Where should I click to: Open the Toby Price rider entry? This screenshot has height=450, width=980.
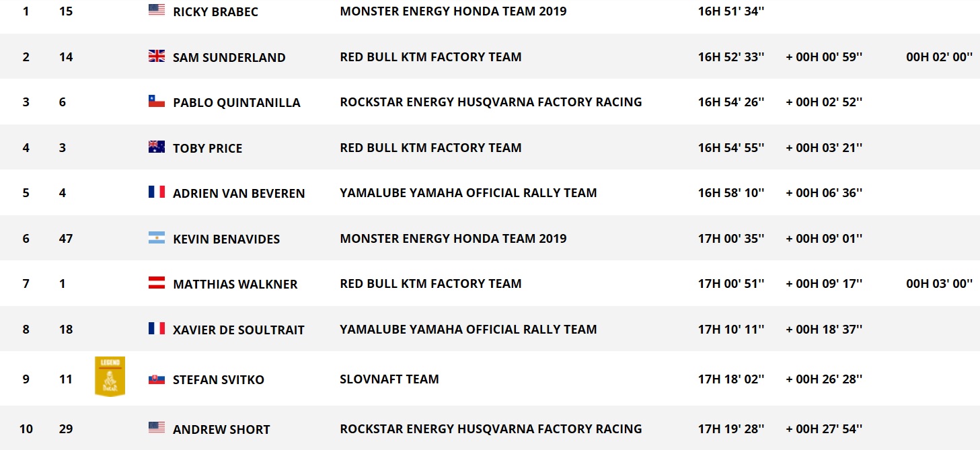click(207, 149)
